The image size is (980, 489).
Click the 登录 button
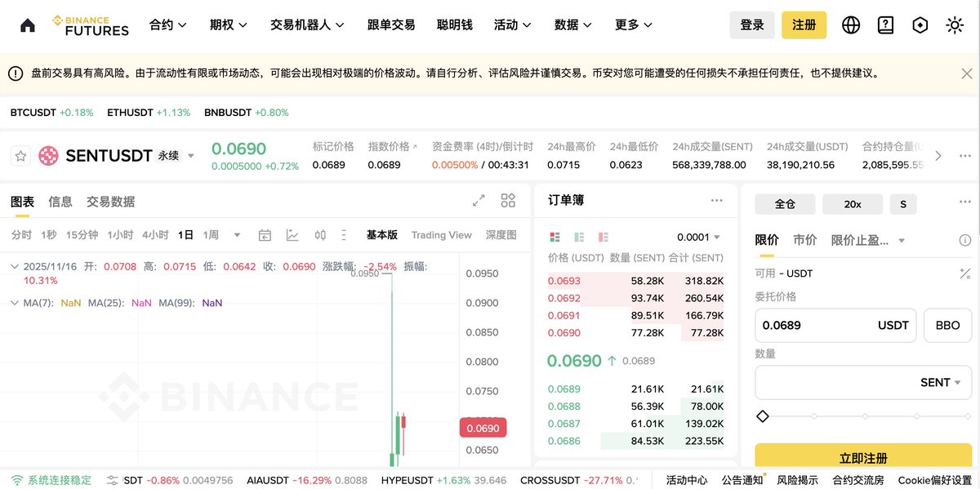[x=751, y=25]
